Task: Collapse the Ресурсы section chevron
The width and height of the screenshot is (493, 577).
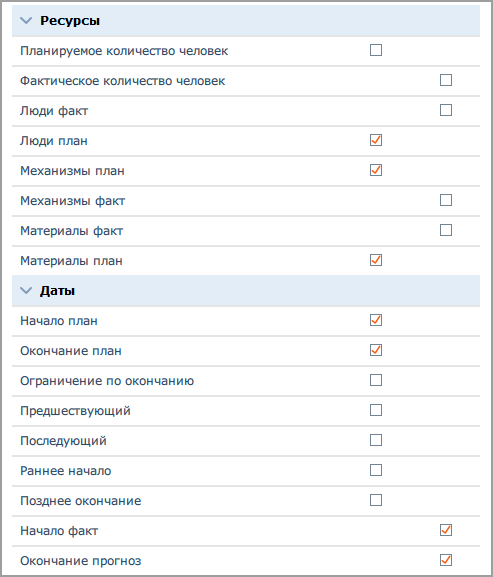Action: [26, 21]
